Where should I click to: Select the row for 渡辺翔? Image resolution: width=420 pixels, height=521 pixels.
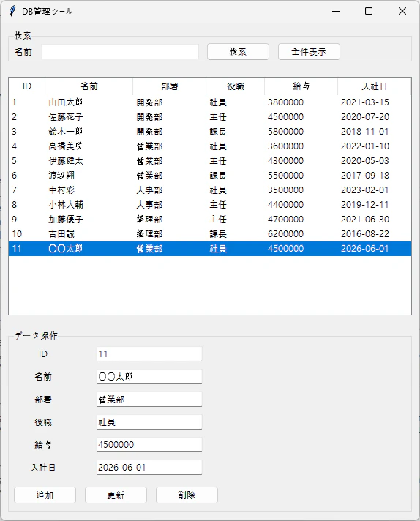[210, 176]
